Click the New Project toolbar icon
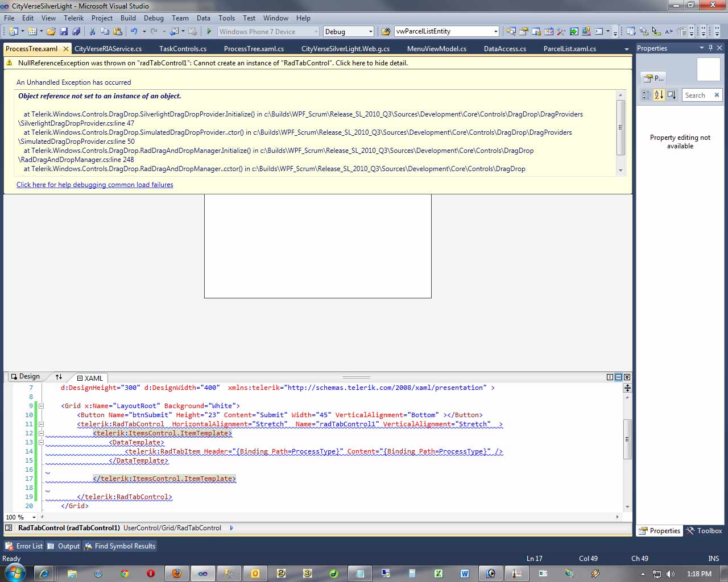The image size is (728, 582). [x=13, y=32]
